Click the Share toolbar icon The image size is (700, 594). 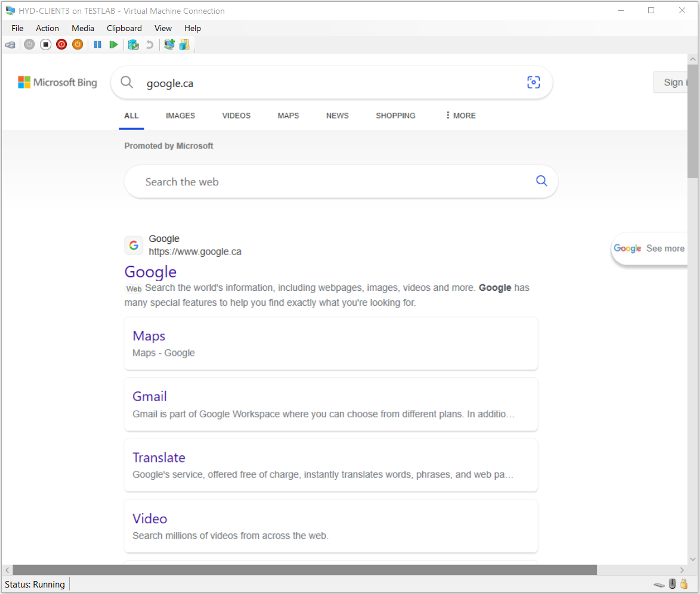pyautogui.click(x=185, y=44)
